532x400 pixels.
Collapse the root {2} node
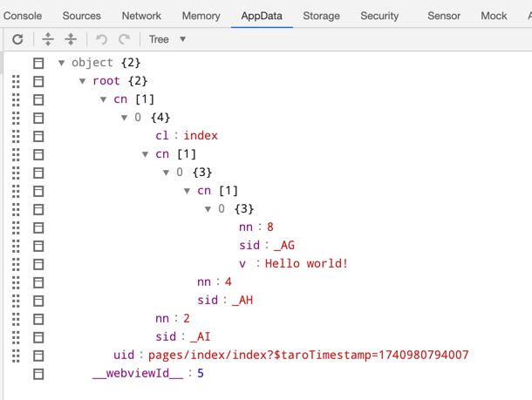(83, 81)
